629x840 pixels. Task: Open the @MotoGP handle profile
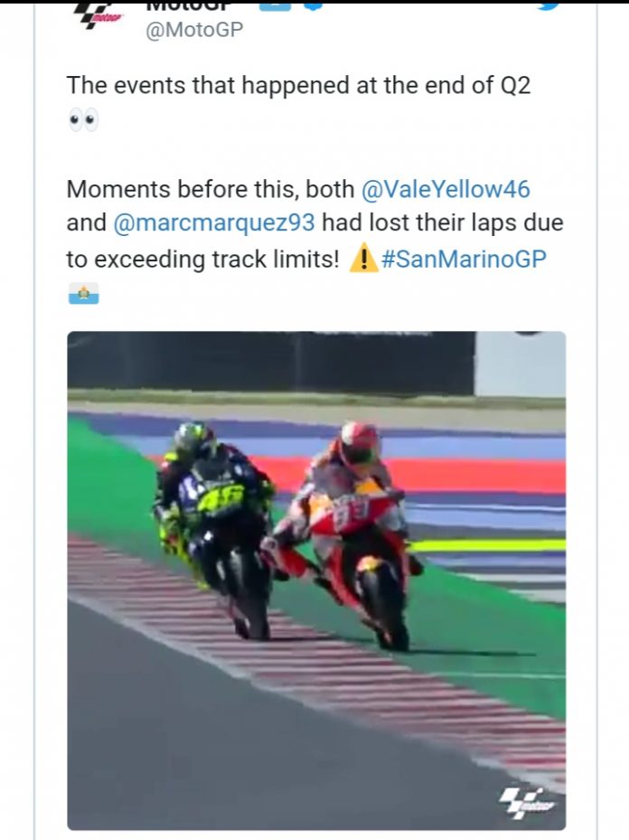(x=194, y=30)
